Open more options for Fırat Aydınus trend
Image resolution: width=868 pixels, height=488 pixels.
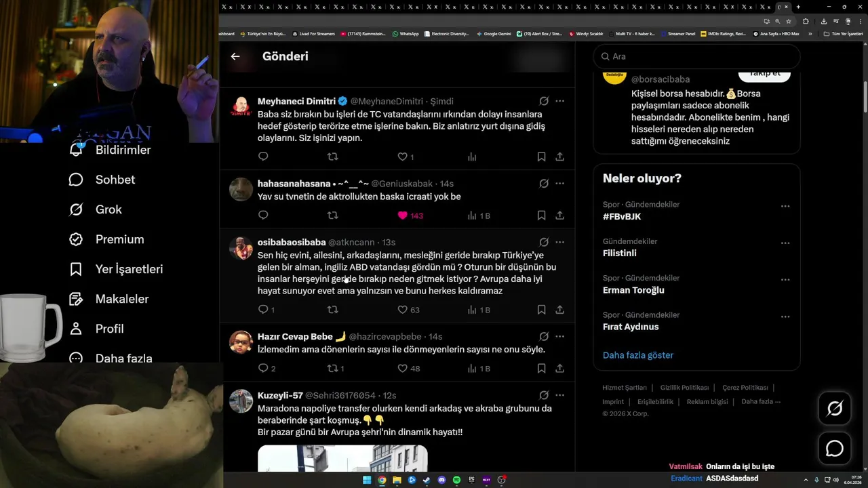785,316
